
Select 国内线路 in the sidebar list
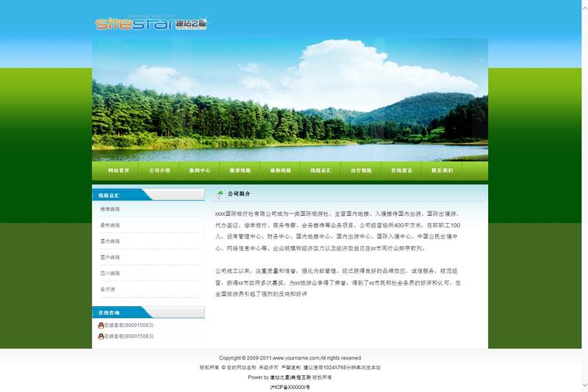111,241
